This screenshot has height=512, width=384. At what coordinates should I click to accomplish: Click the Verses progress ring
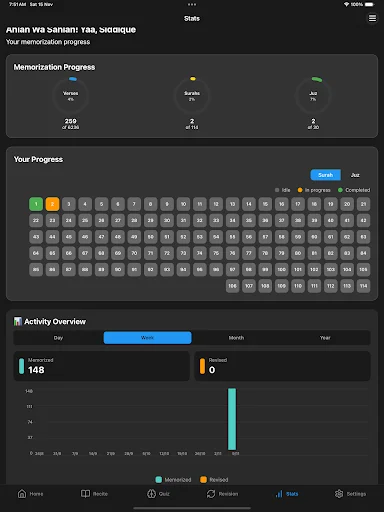(x=70, y=96)
